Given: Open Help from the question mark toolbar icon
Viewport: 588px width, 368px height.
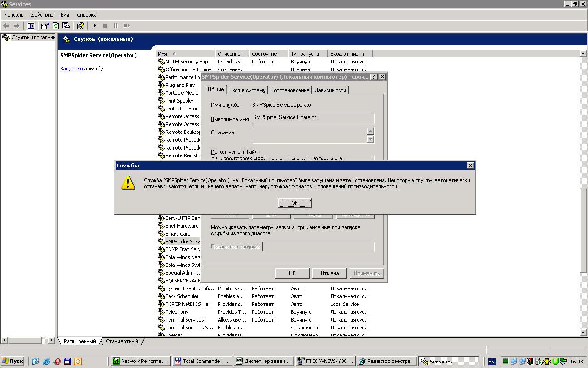Looking at the screenshot, I should point(80,26).
